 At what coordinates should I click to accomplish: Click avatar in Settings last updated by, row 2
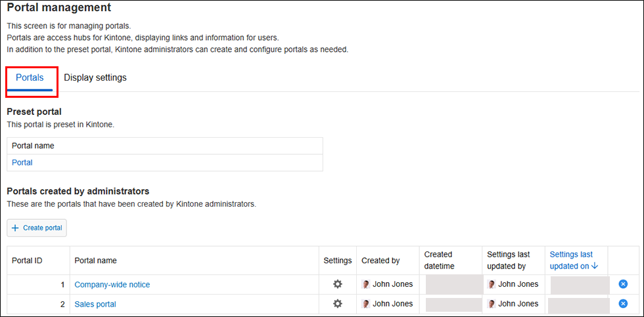492,304
